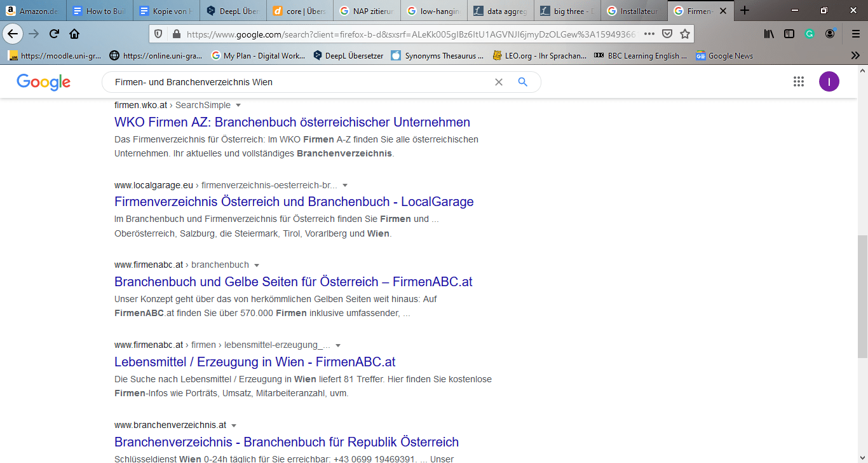
Task: Show more bookmarks with the chevron
Action: [855, 55]
